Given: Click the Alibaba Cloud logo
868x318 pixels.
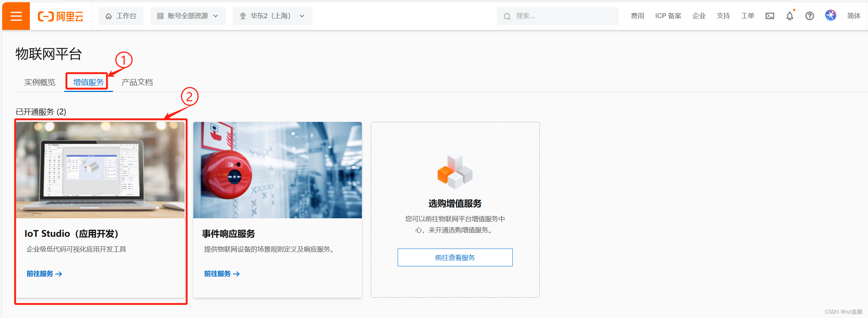Looking at the screenshot, I should tap(60, 16).
